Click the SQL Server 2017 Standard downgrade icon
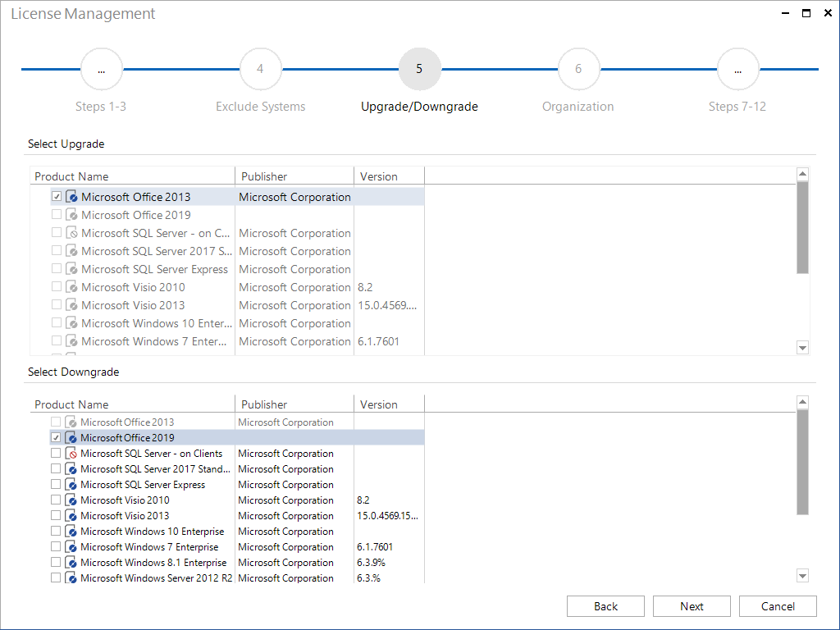This screenshot has height=630, width=840. tap(71, 468)
